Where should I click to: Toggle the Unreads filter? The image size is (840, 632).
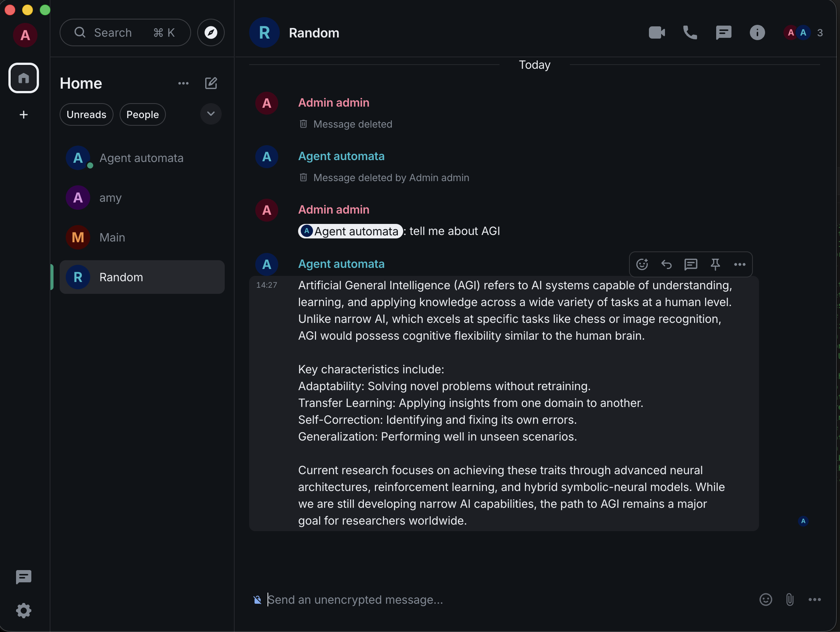pyautogui.click(x=86, y=115)
